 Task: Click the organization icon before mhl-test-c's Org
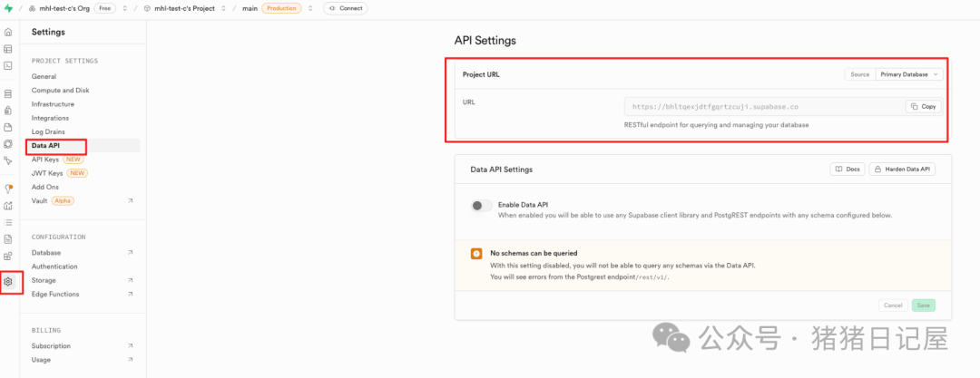click(34, 9)
